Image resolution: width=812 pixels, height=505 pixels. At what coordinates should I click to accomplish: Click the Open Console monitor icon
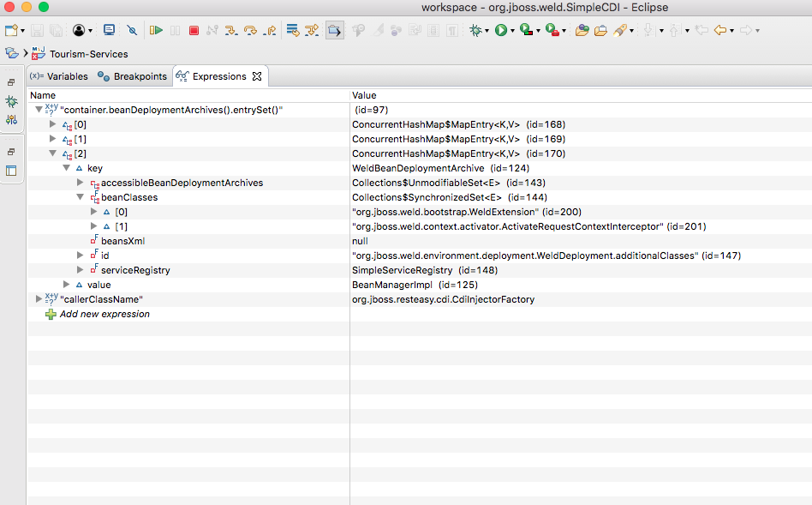click(x=109, y=30)
